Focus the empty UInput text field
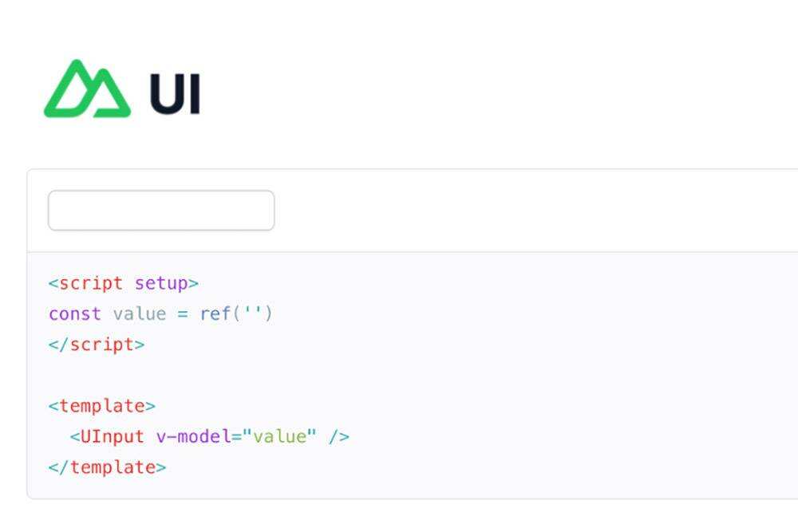Image resolution: width=798 pixels, height=532 pixels. (x=161, y=211)
